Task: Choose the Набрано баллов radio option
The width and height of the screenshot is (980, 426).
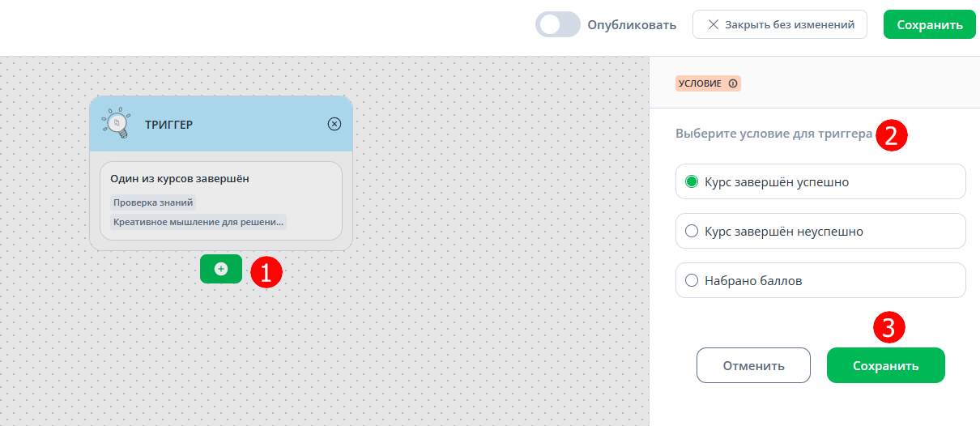Action: tap(820, 280)
